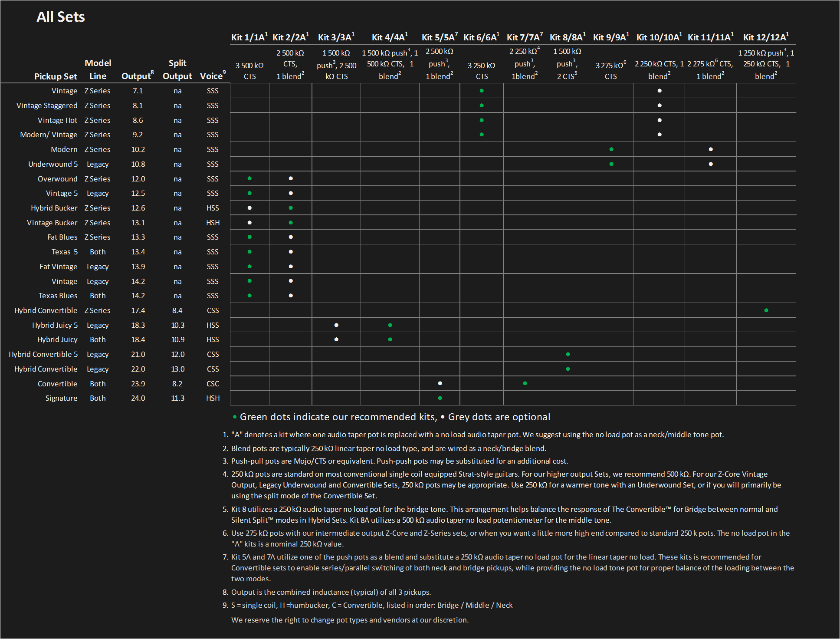Click footnote 3 about push-pull pots

399,461
